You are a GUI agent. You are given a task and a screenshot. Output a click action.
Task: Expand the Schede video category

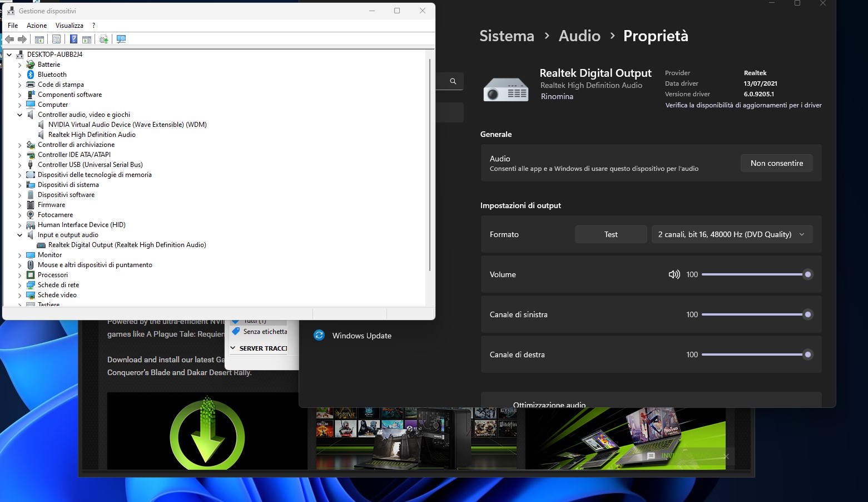20,294
